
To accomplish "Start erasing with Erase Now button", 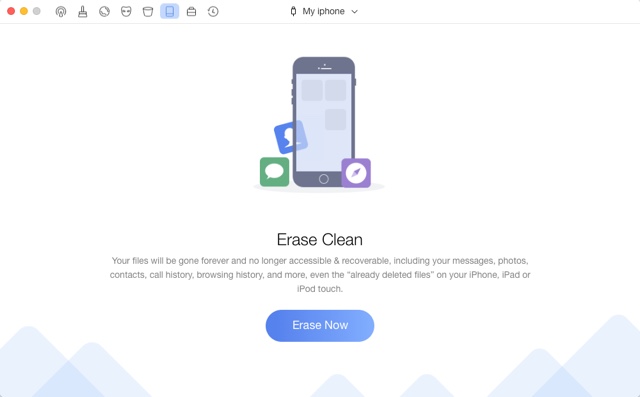I will (320, 325).
